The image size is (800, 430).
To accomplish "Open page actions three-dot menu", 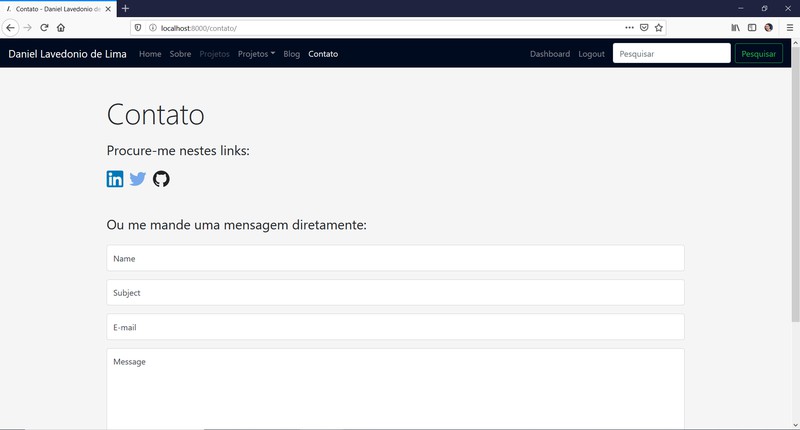I will pos(630,28).
